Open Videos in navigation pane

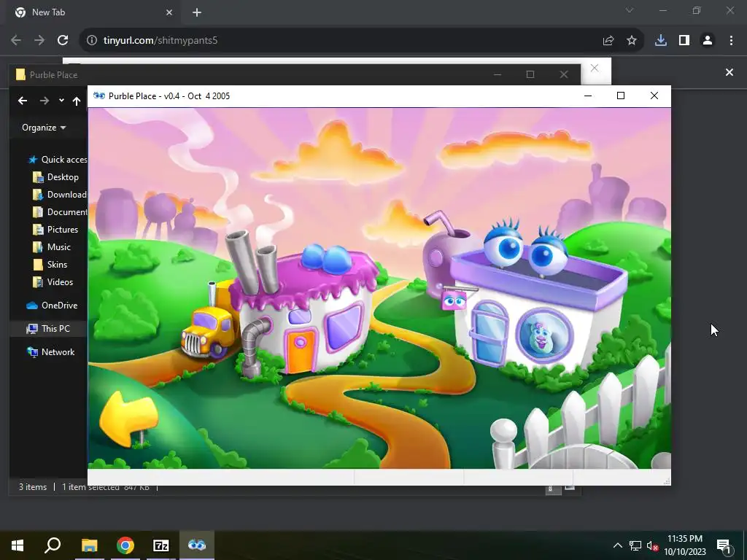pyautogui.click(x=53, y=282)
